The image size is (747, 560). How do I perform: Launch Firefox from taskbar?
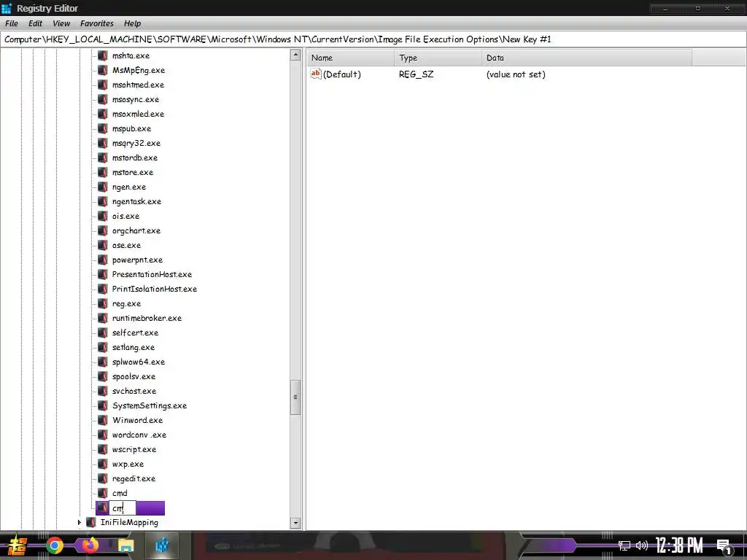point(90,545)
